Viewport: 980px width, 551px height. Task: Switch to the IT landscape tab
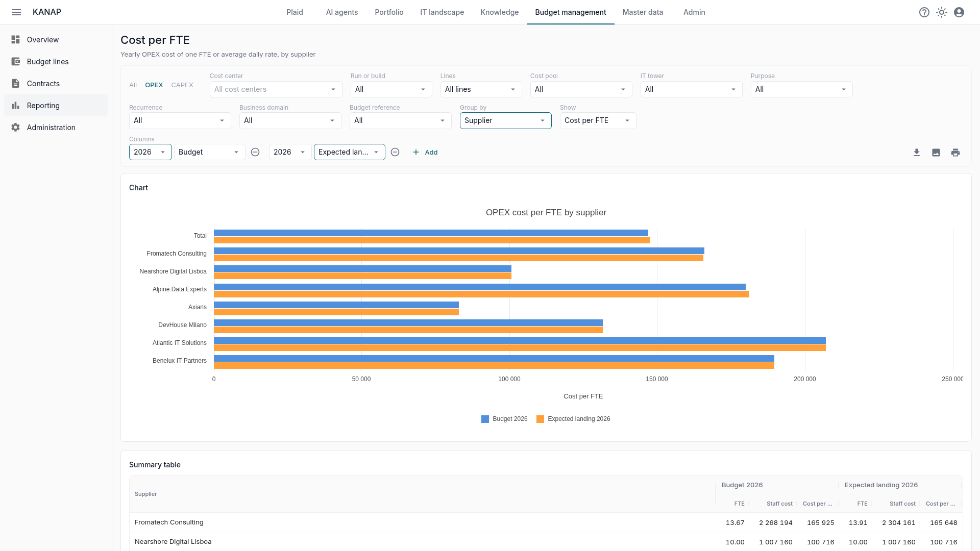point(442,12)
